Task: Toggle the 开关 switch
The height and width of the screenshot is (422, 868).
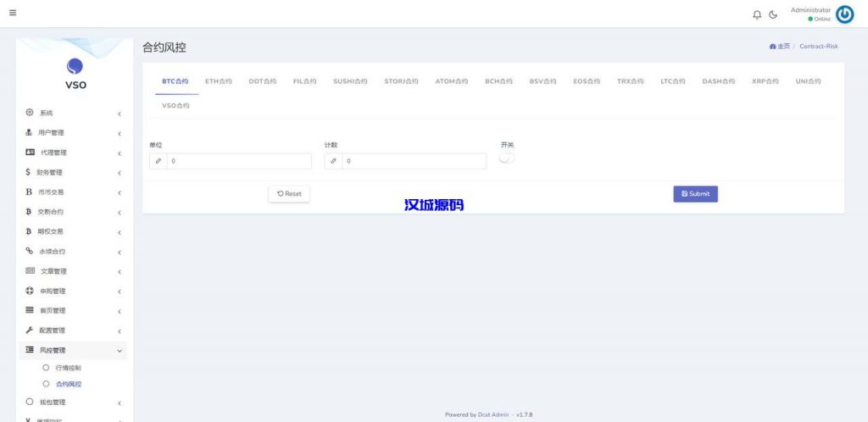Action: [x=507, y=158]
